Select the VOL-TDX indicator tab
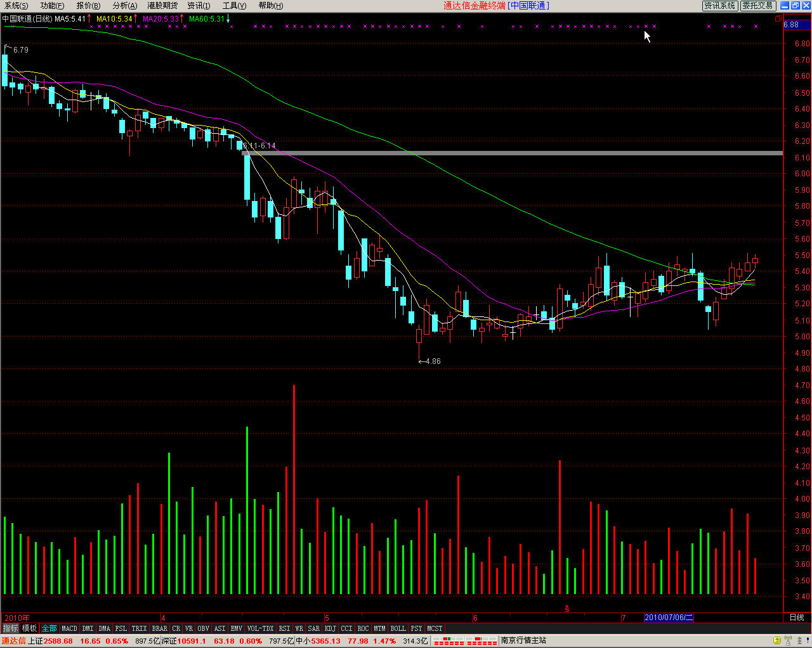812x648 pixels. coord(261,628)
